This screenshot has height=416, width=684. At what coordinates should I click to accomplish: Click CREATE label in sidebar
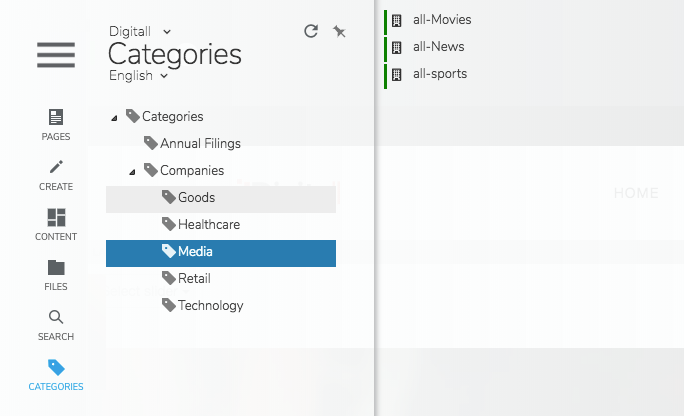(56, 187)
